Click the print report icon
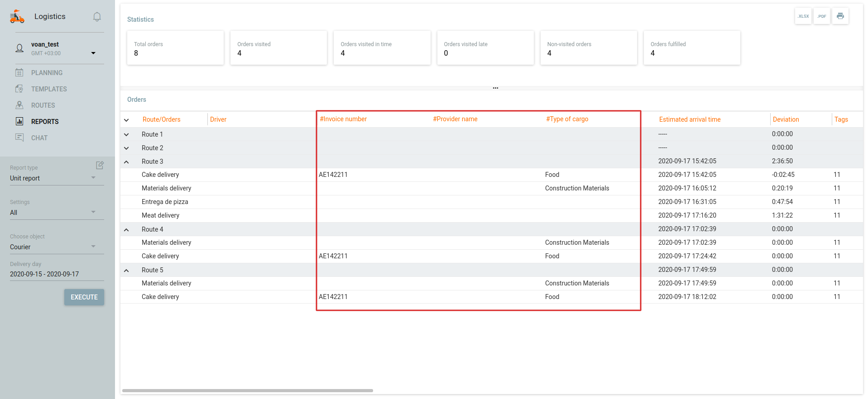The height and width of the screenshot is (399, 868). [840, 16]
